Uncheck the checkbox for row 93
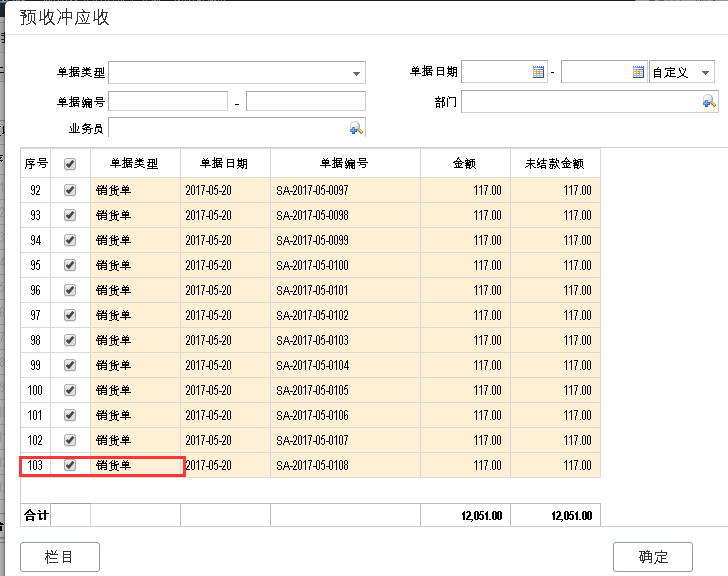The width and height of the screenshot is (728, 576). click(x=70, y=215)
